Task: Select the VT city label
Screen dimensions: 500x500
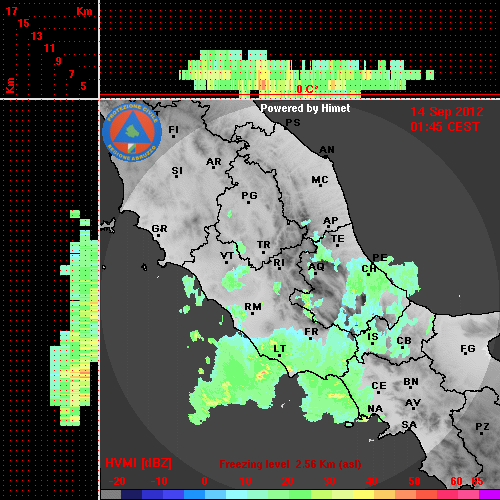Action: point(227,256)
